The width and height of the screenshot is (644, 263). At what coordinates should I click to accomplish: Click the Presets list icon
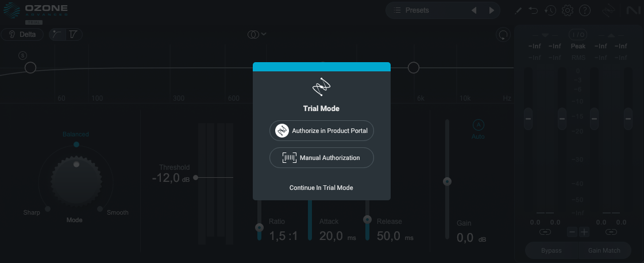click(x=397, y=10)
